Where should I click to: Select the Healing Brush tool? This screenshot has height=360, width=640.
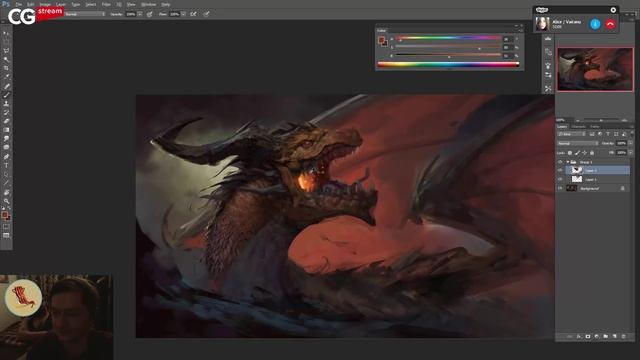pyautogui.click(x=6, y=86)
